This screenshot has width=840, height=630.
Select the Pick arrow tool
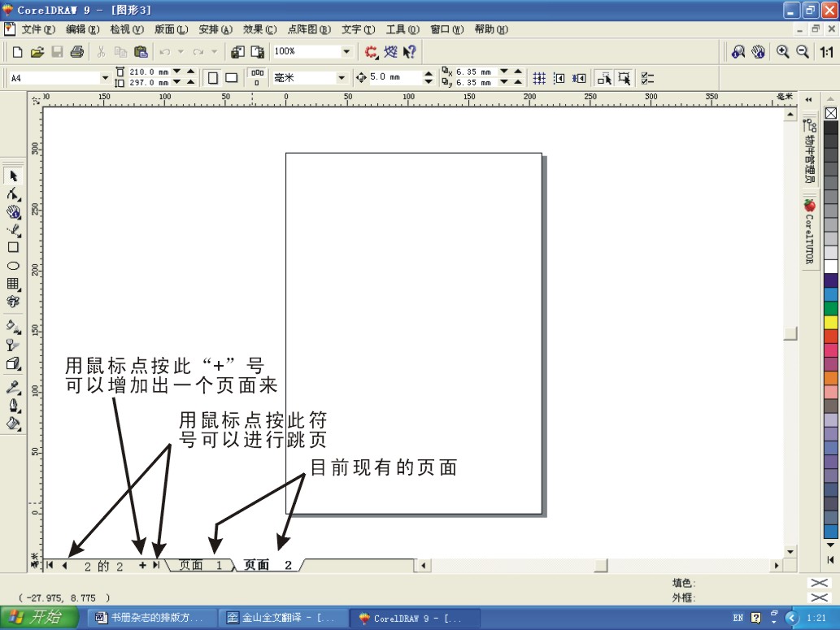[x=13, y=176]
